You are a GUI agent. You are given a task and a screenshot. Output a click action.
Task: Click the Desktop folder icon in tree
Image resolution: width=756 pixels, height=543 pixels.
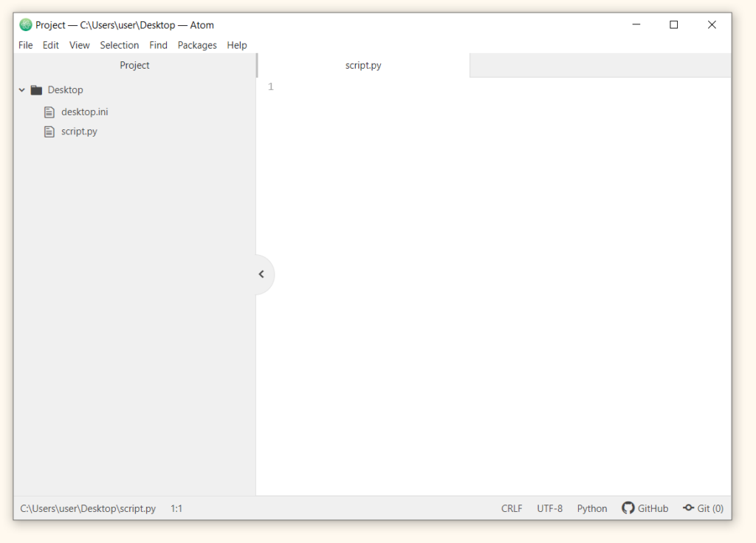click(x=36, y=90)
